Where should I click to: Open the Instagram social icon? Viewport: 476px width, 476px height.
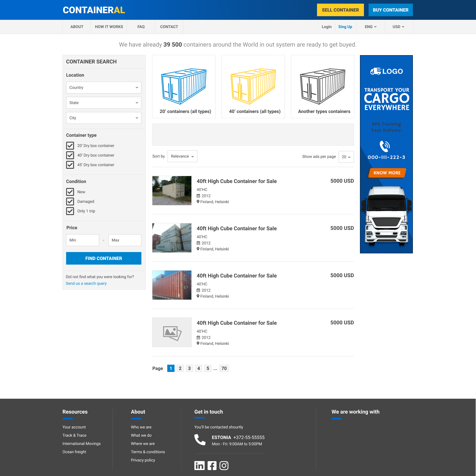224,466
